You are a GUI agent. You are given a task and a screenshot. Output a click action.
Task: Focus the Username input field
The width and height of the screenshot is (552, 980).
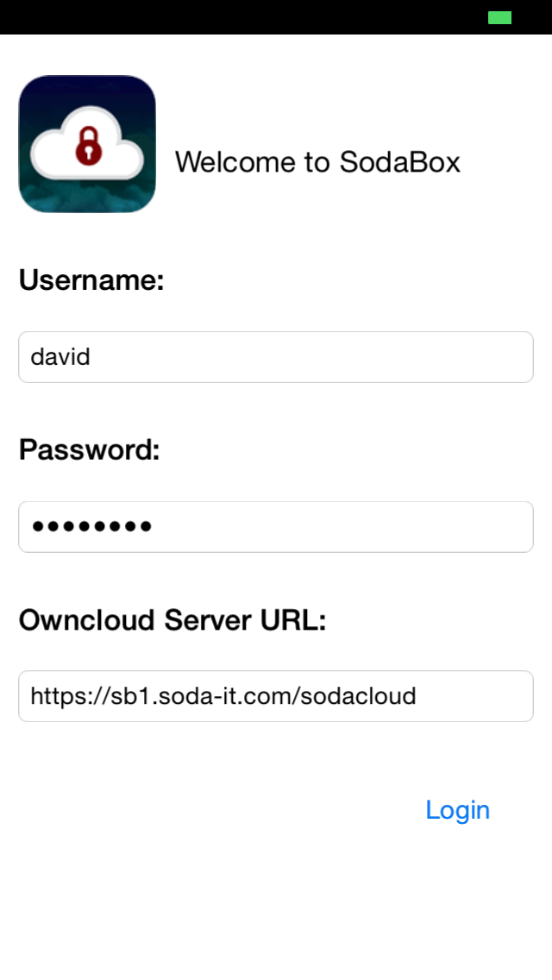pos(276,357)
